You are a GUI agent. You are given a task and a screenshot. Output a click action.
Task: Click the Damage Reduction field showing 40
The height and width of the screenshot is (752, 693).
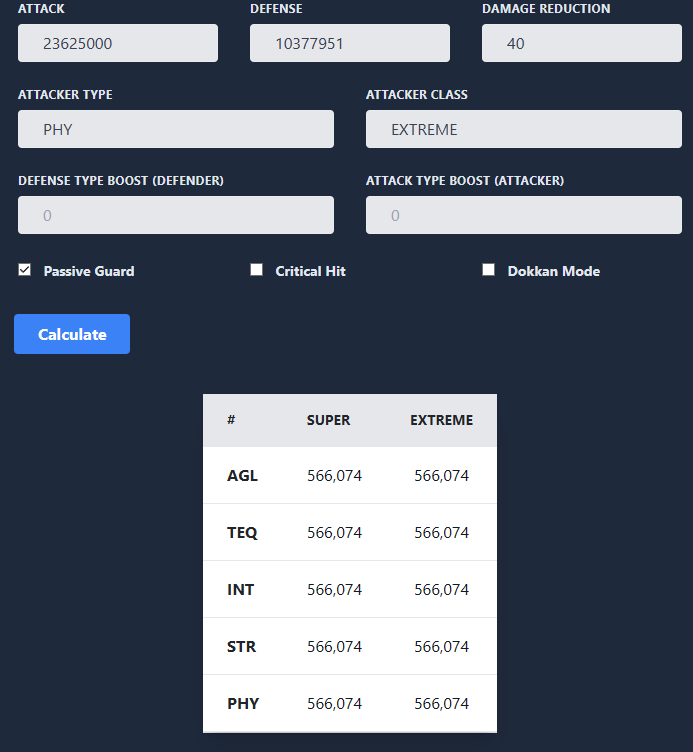pos(582,43)
